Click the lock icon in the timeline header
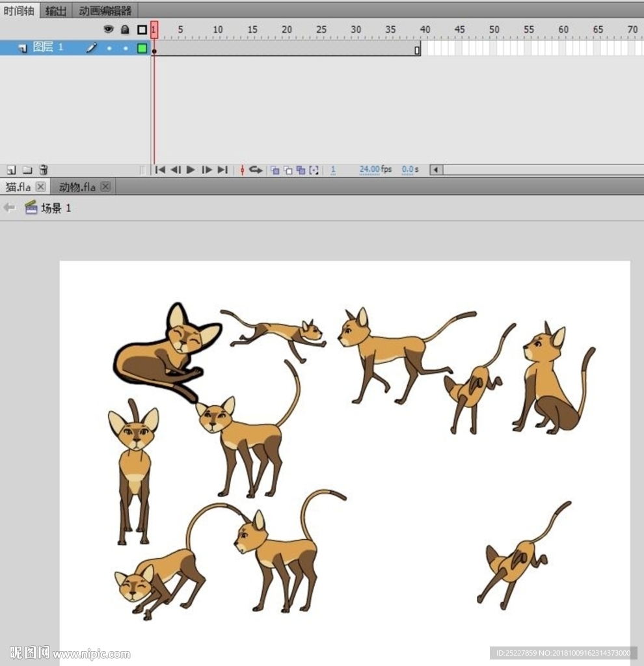644x666 pixels. pos(125,29)
